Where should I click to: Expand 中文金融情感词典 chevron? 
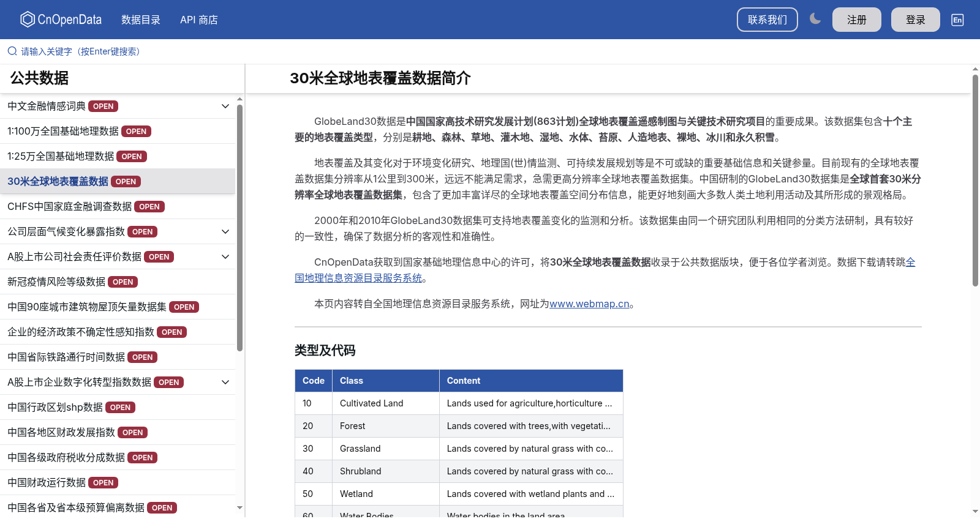pos(225,106)
